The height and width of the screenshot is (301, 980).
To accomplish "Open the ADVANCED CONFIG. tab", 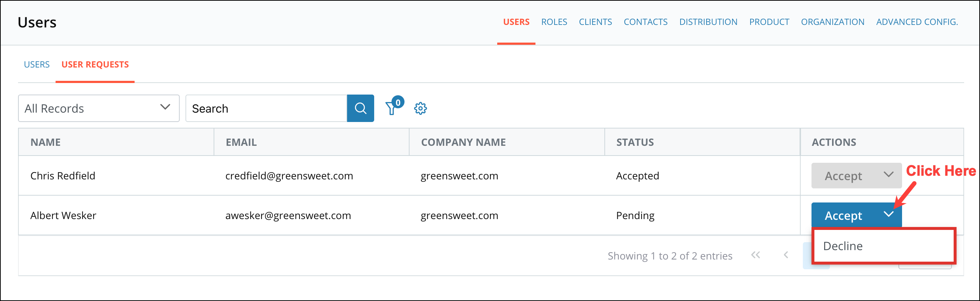I will [x=917, y=22].
